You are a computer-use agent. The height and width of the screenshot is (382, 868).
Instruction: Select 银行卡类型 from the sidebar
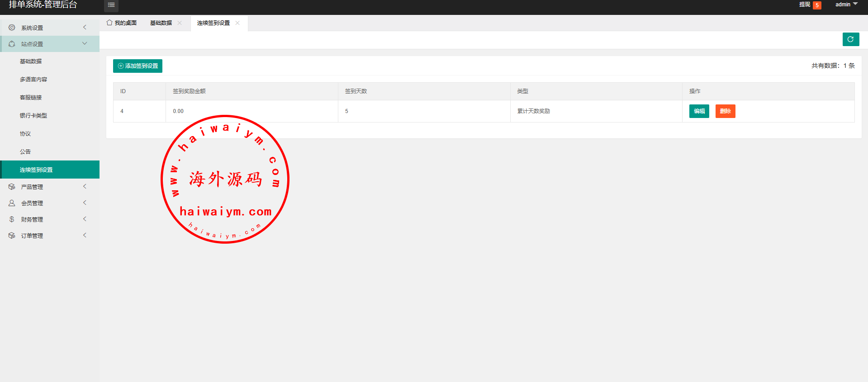tap(33, 116)
